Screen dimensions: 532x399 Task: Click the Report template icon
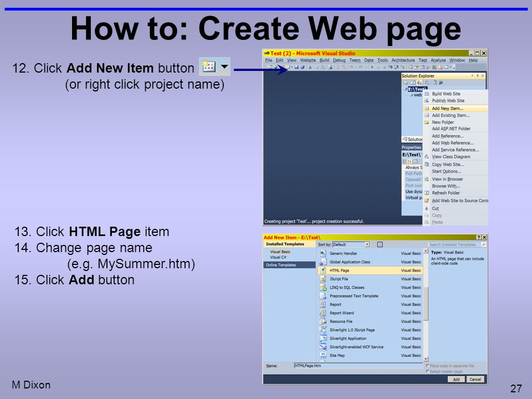click(x=323, y=304)
